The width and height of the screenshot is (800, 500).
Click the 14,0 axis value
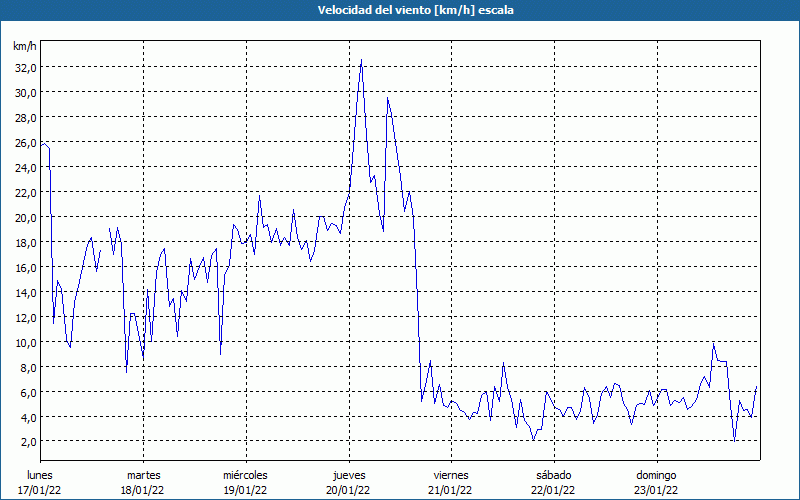pyautogui.click(x=26, y=292)
